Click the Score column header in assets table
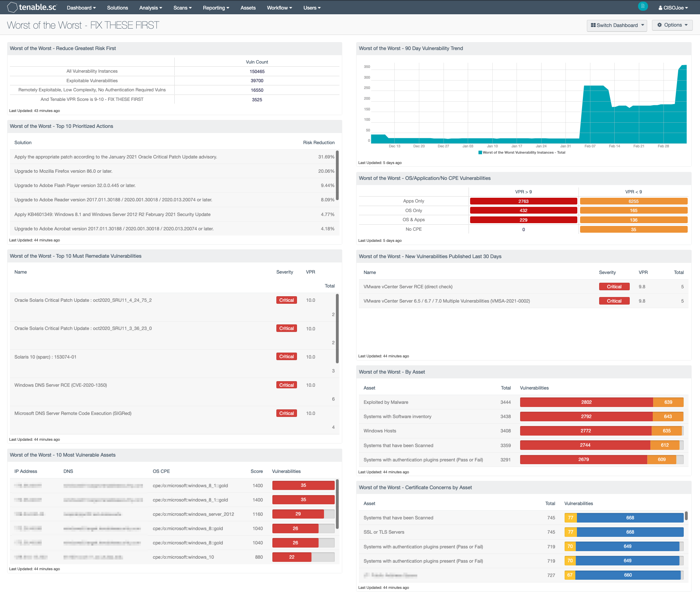This screenshot has height=598, width=700. pos(256,471)
